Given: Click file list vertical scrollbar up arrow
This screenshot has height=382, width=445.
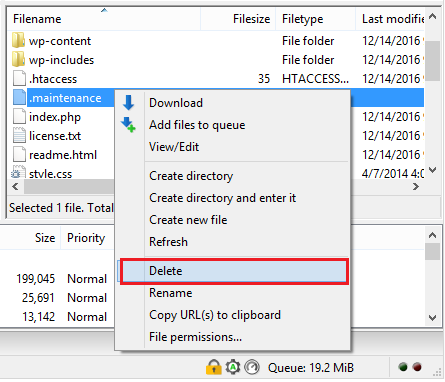Looking at the screenshot, I should (x=432, y=16).
